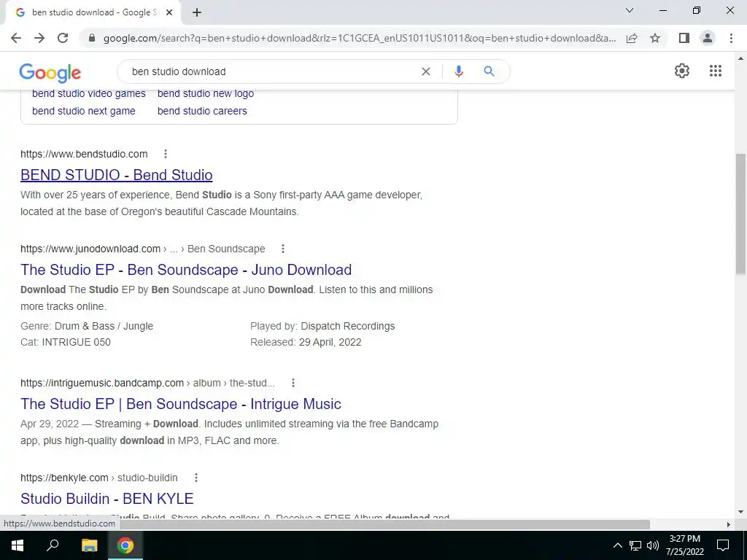This screenshot has height=560, width=747.
Task: Click 'Released: 29 April, 2022' text
Action: point(306,342)
